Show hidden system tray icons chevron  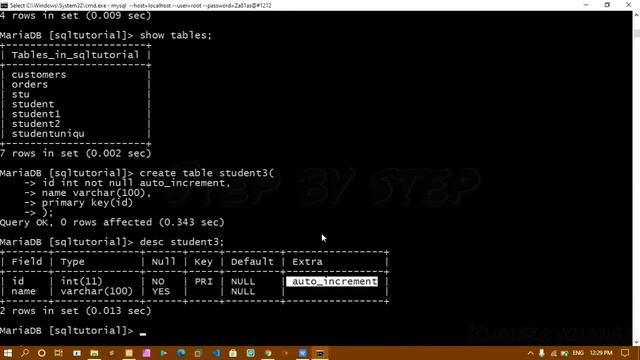click(x=530, y=353)
